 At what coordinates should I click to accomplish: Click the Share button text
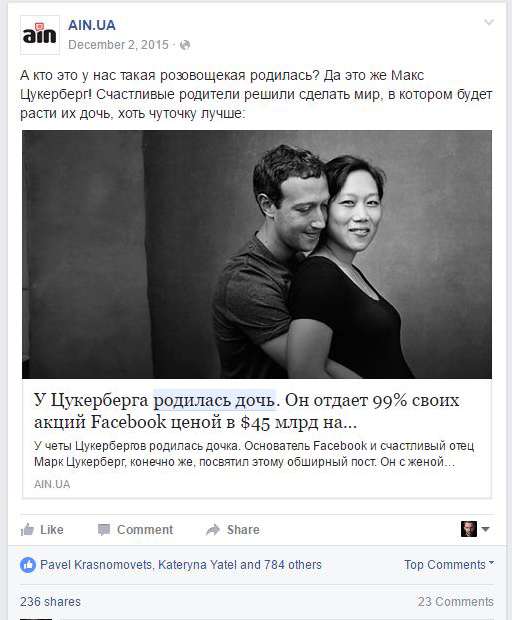coord(243,529)
